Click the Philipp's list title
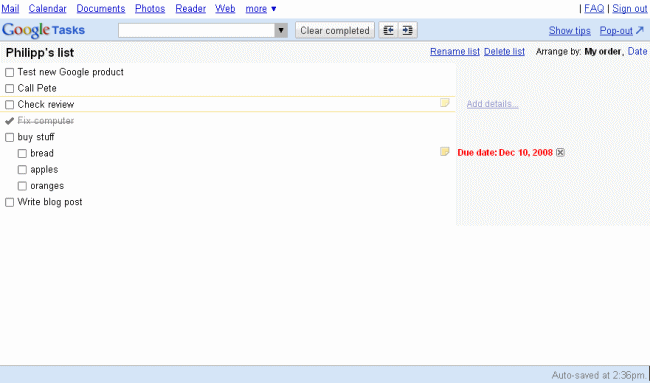The image size is (650, 383). click(40, 53)
